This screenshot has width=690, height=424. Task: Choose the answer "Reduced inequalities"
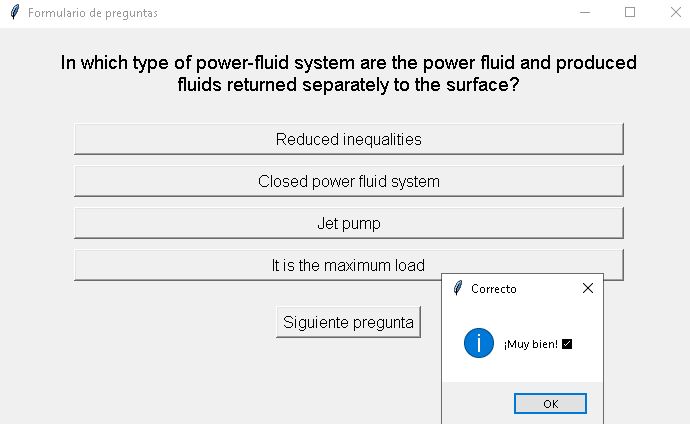(x=348, y=139)
